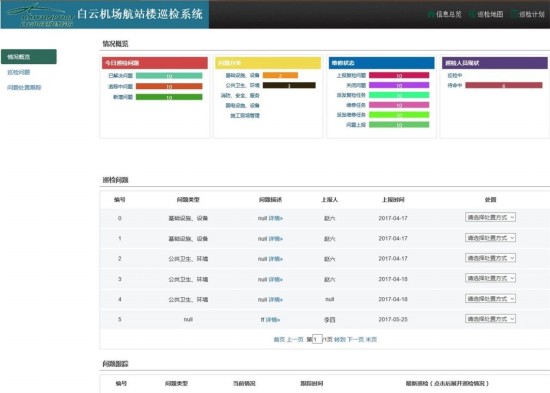
Task: Click the 基础设施、设备 type cell in row 0
Action: (x=188, y=218)
